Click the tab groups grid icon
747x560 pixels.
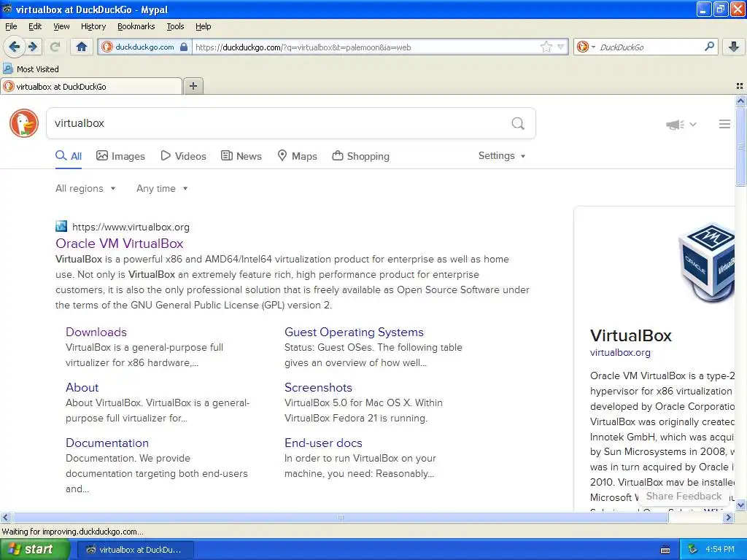point(740,86)
